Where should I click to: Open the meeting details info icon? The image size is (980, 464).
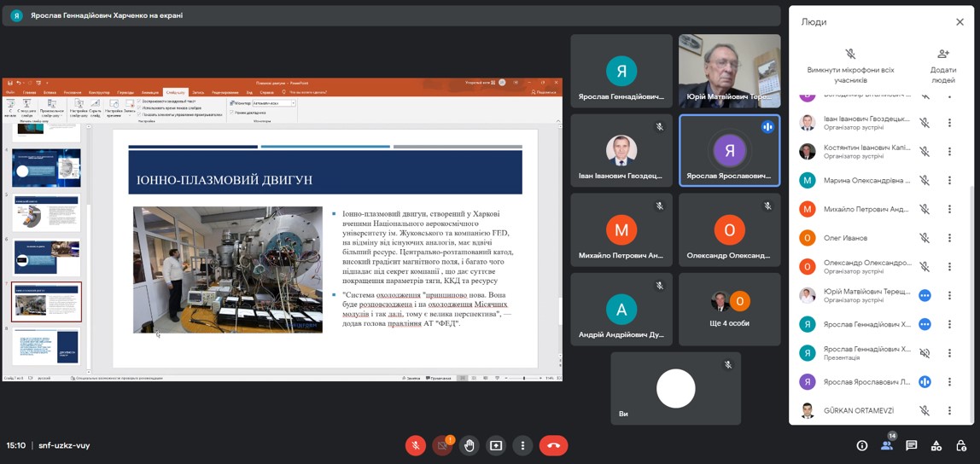pyautogui.click(x=862, y=445)
